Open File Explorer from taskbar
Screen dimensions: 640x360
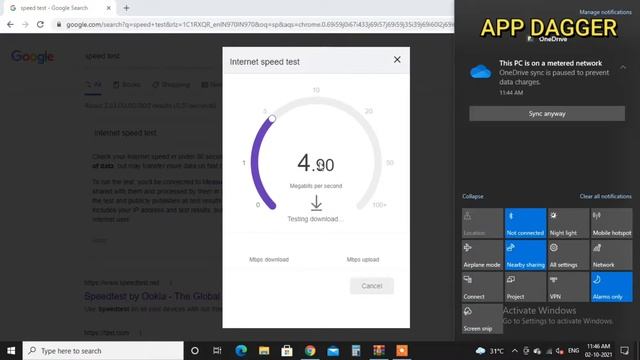point(264,351)
